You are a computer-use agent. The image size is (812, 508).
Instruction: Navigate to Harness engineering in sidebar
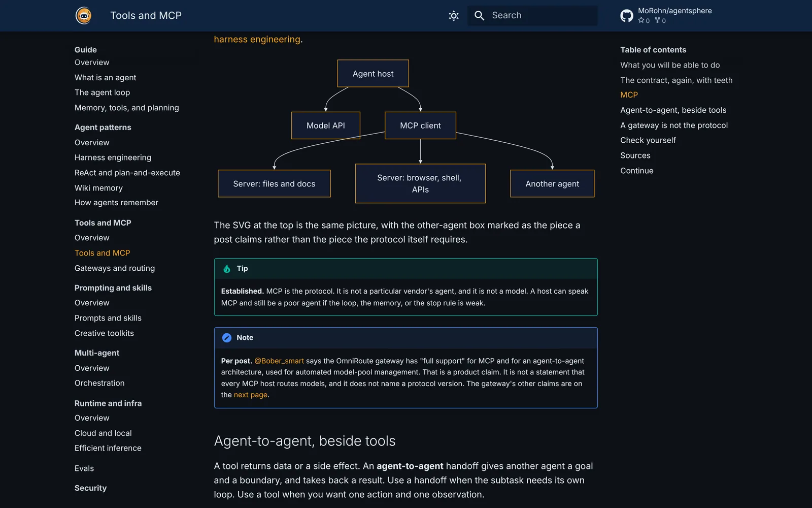113,157
